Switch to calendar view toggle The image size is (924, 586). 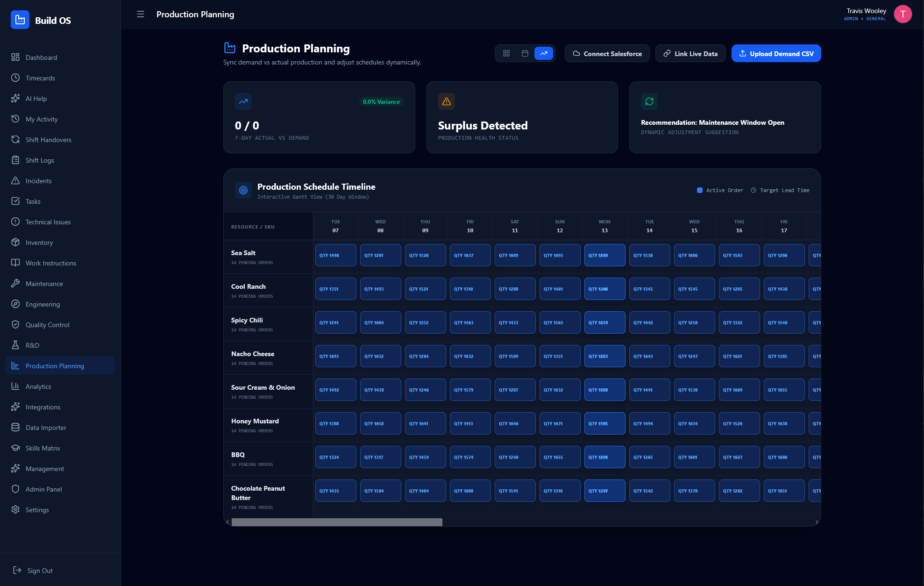(x=525, y=53)
